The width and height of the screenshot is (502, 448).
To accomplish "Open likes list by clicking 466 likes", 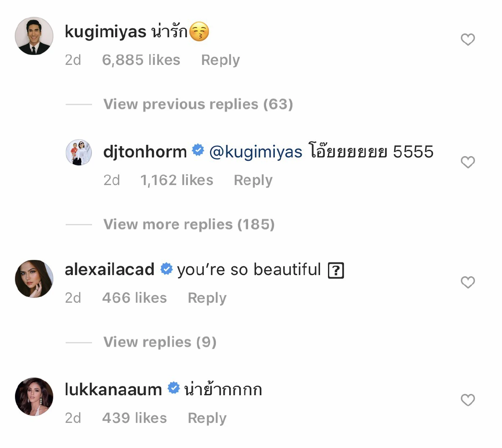I will click(135, 298).
